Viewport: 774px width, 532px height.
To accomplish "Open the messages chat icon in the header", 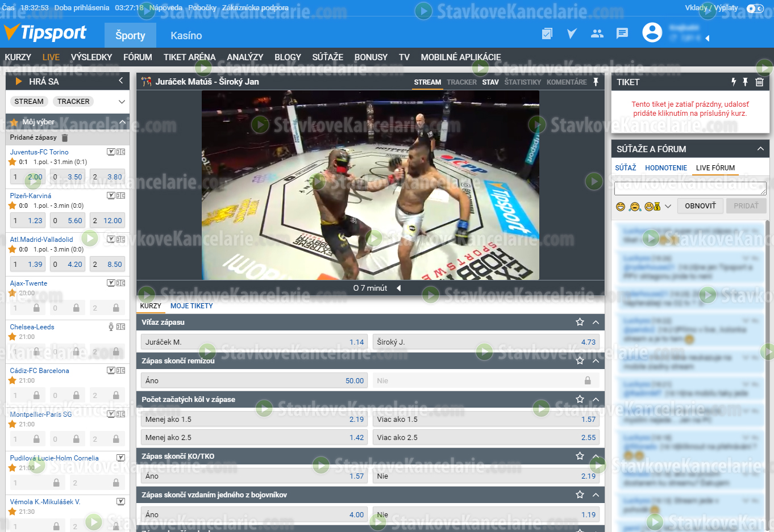I will click(x=622, y=33).
